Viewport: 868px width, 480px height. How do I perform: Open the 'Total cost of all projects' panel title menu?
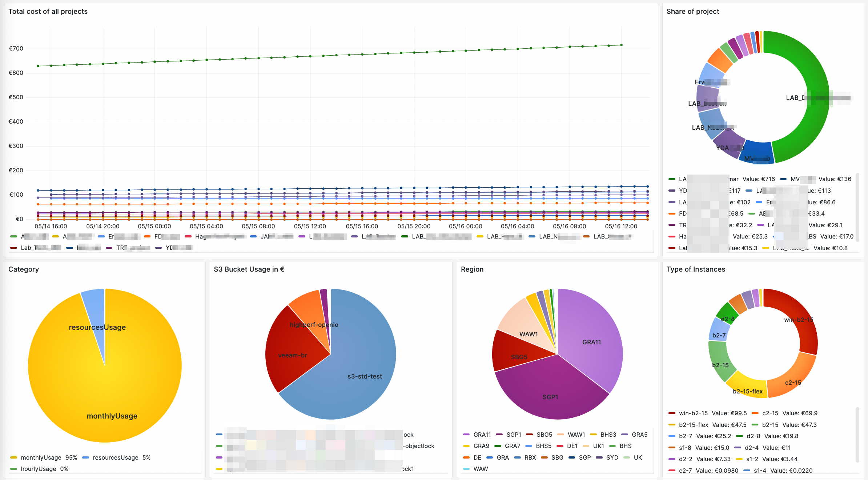coord(48,11)
